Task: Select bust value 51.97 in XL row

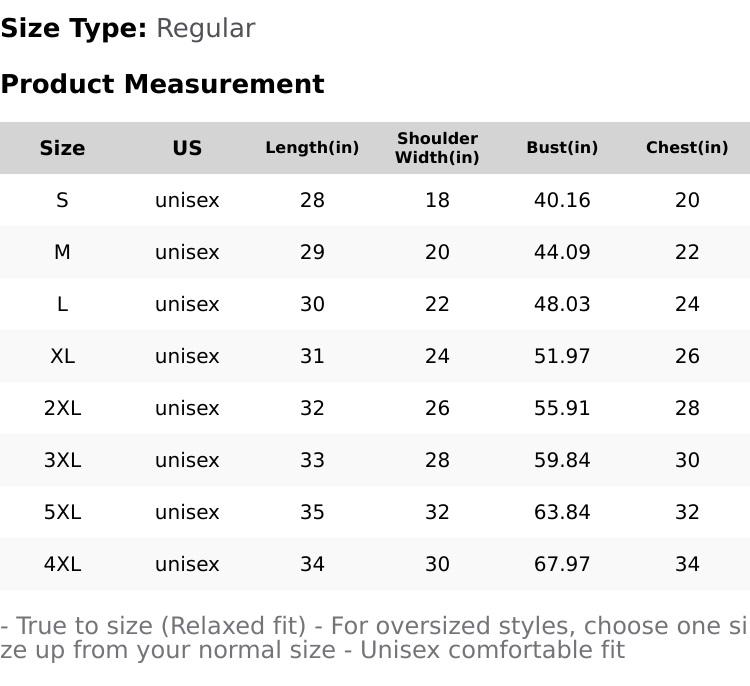Action: coord(562,356)
